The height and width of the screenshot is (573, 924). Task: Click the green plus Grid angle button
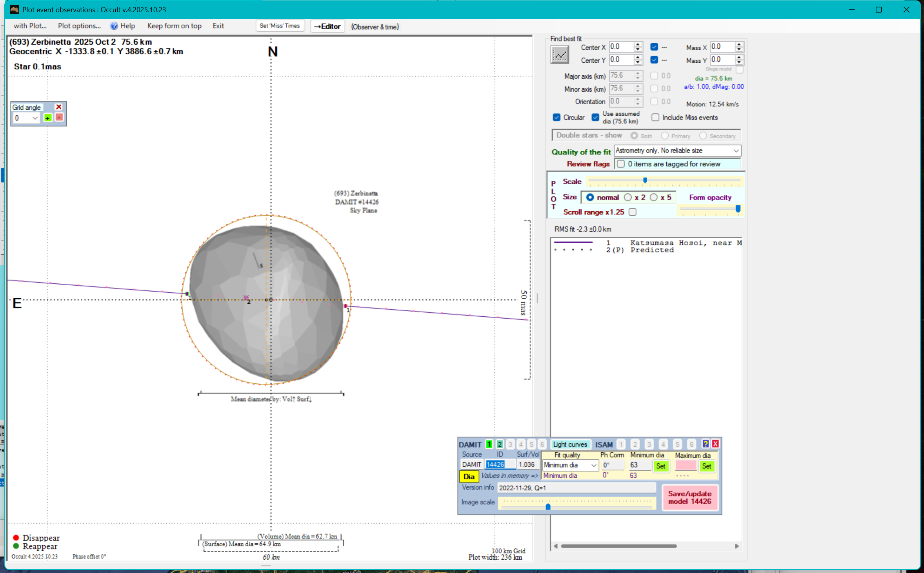[47, 118]
